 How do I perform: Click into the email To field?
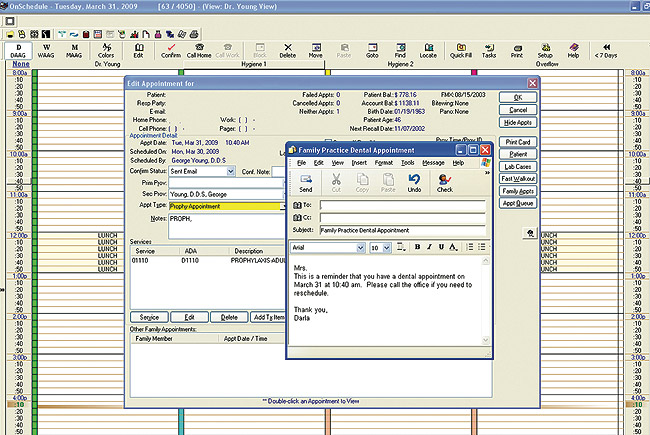click(x=403, y=205)
